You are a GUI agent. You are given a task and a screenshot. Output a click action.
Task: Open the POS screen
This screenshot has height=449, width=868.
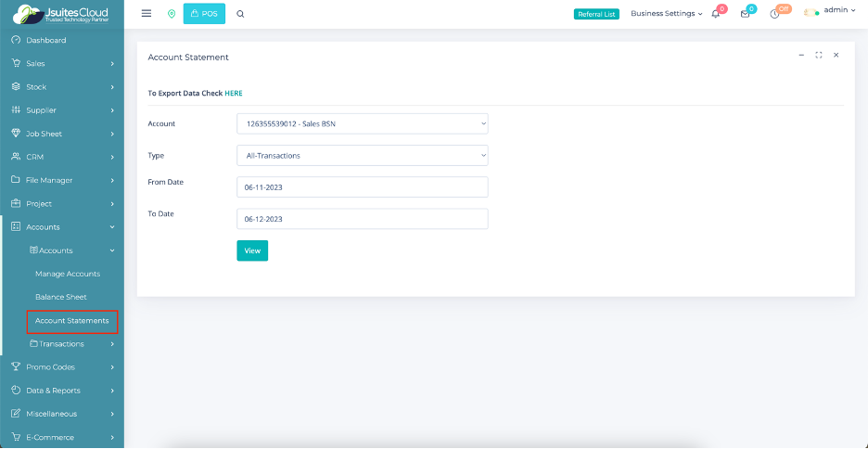coord(204,14)
